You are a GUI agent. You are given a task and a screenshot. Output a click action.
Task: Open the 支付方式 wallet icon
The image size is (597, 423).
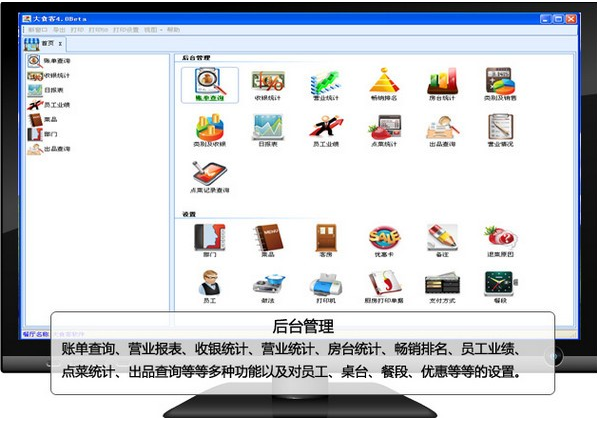[442, 287]
